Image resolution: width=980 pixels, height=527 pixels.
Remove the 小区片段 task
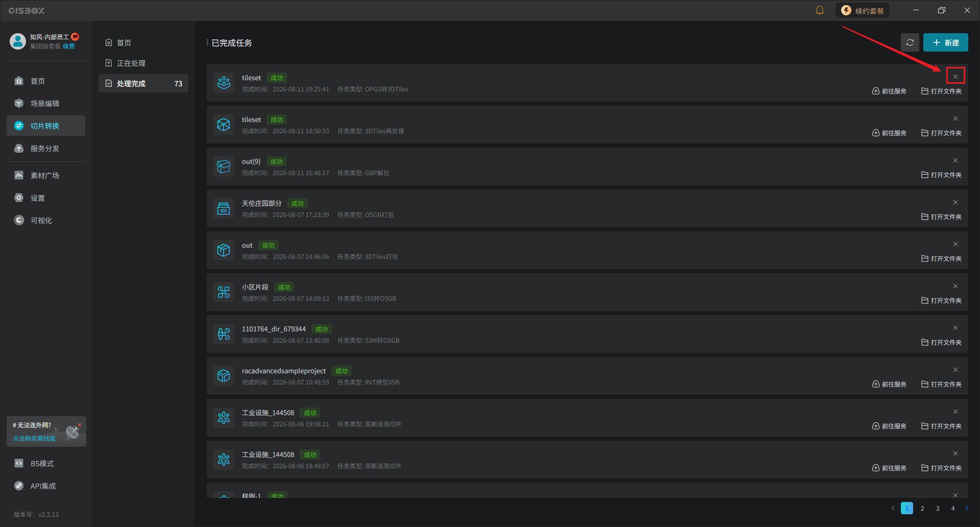955,286
